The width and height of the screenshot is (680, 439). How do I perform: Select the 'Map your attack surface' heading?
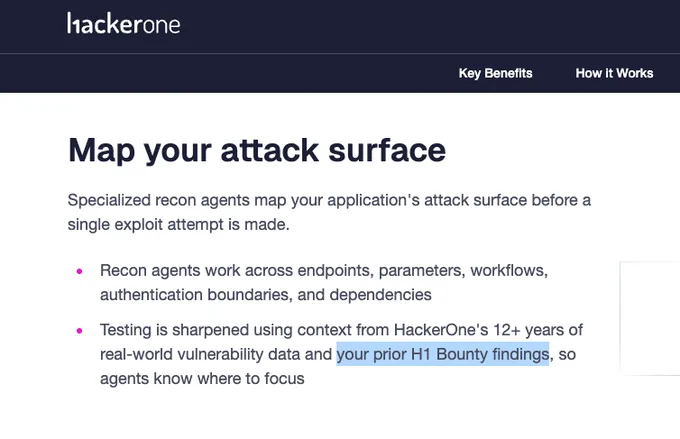[x=257, y=151]
